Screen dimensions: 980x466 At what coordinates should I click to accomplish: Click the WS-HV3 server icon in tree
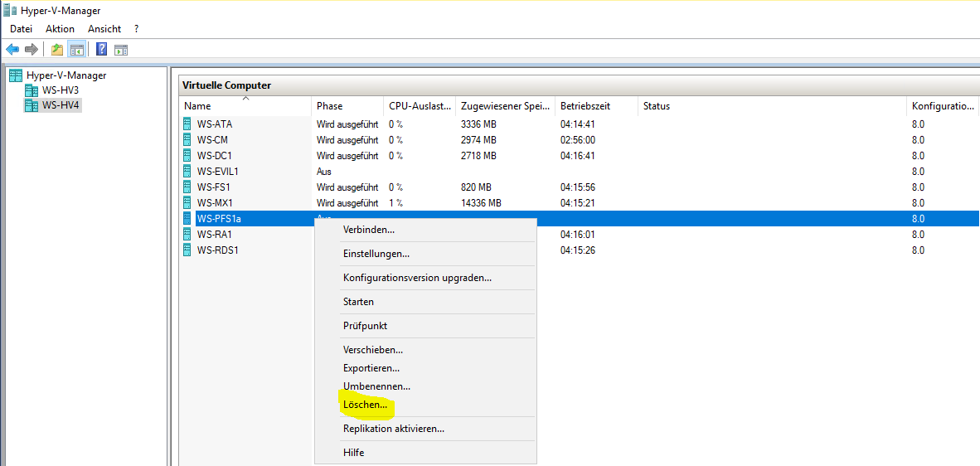[32, 90]
